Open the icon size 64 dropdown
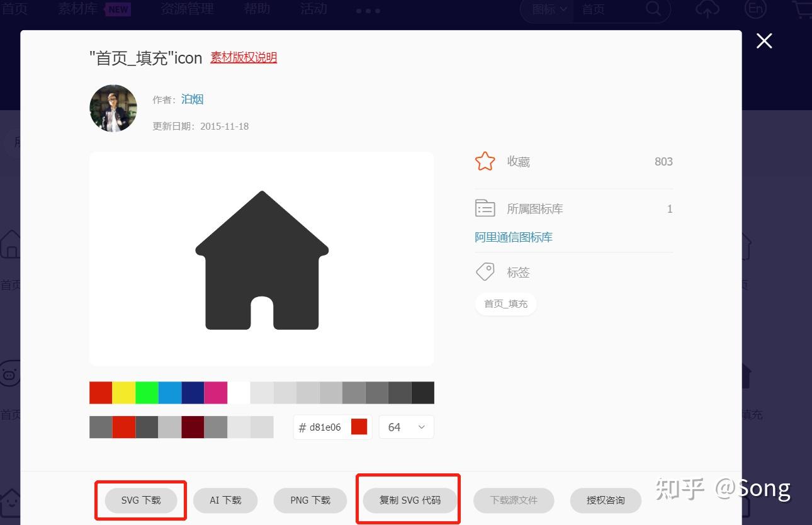Image resolution: width=812 pixels, height=525 pixels. (x=406, y=427)
